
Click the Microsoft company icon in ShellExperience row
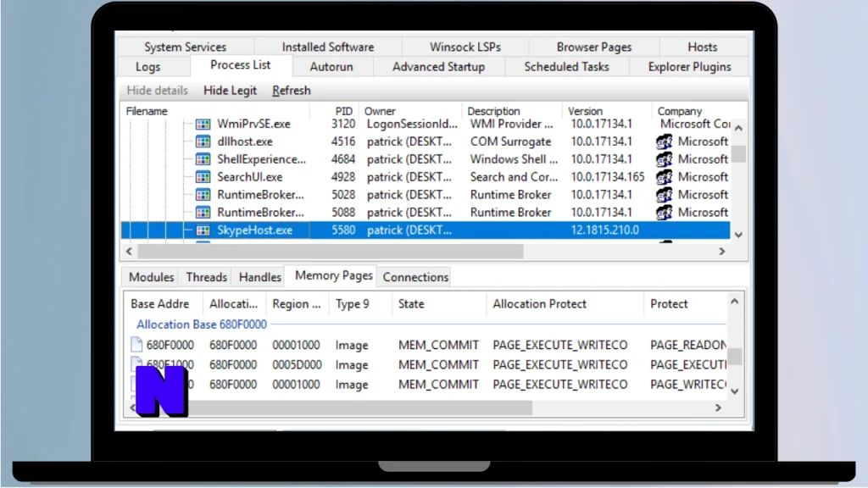click(x=665, y=159)
